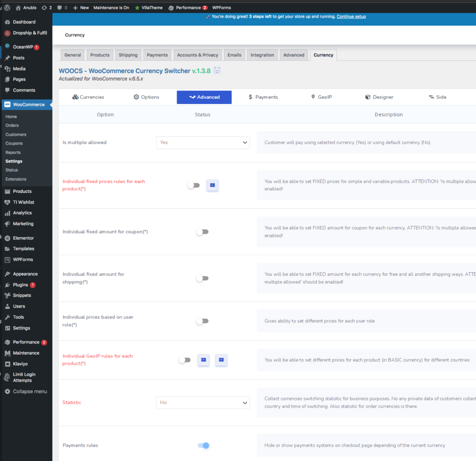Open Marketing in sidebar
476x461 pixels.
click(23, 224)
